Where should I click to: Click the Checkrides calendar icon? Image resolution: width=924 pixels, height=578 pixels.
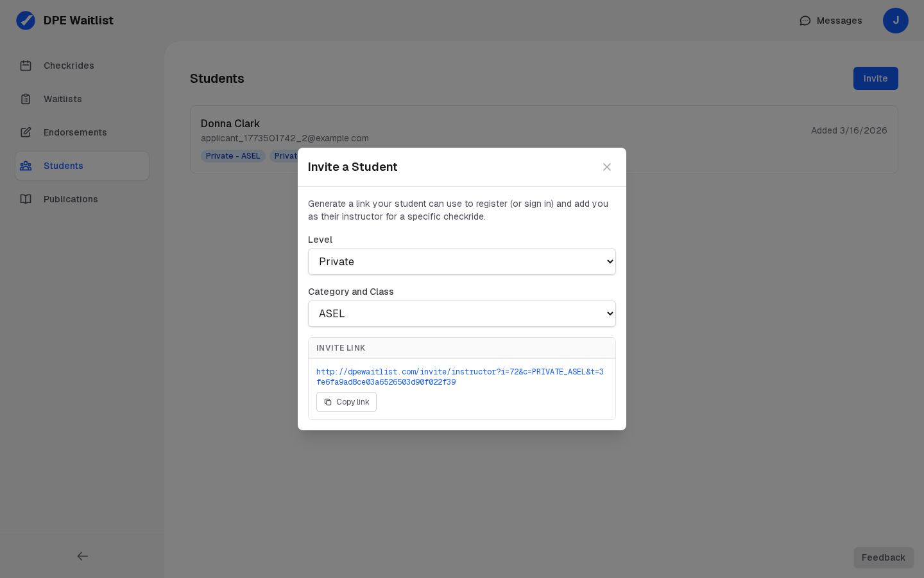(x=26, y=66)
